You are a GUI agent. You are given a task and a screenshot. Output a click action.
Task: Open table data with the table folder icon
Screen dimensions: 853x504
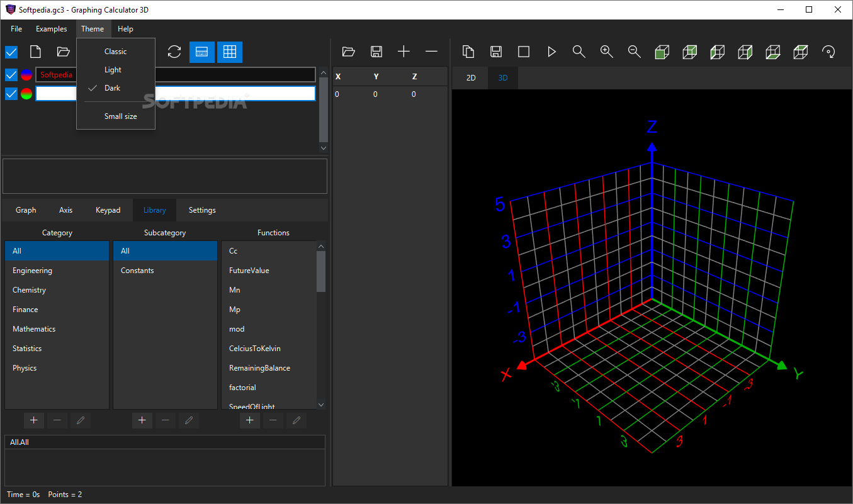tap(349, 52)
